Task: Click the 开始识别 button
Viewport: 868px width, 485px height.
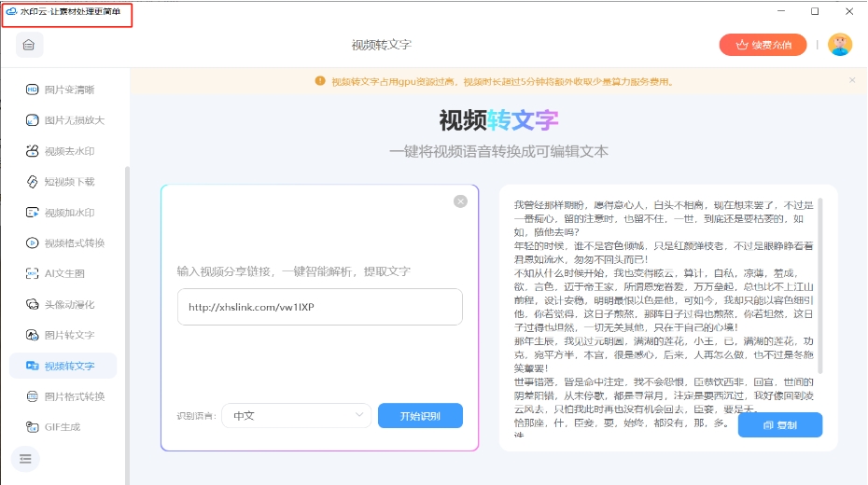Action: point(420,416)
